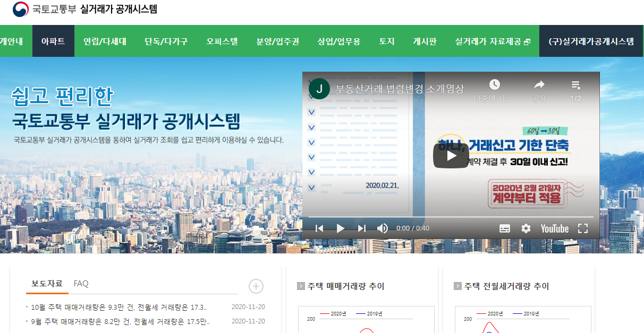The image size is (644, 333).
Task: Open the 오피스텔 menu item
Action: pos(222,41)
